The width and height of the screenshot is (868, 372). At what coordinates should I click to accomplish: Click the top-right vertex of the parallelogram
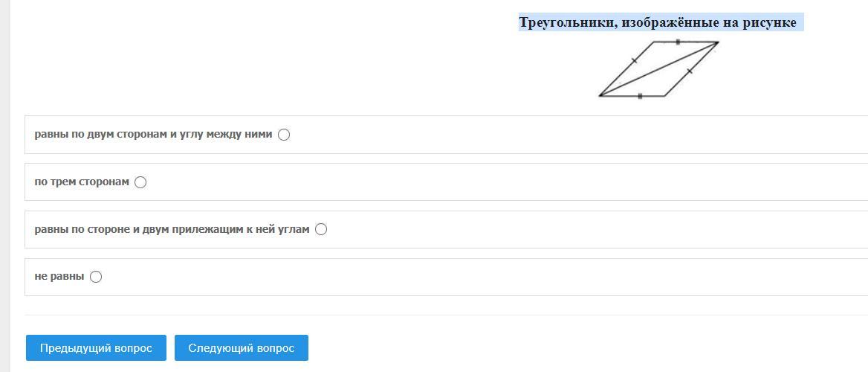[718, 42]
